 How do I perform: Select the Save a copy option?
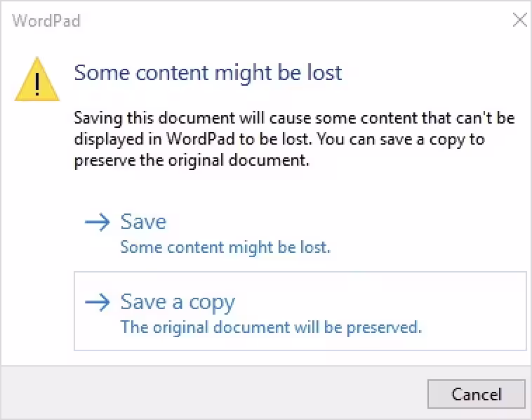tap(178, 303)
